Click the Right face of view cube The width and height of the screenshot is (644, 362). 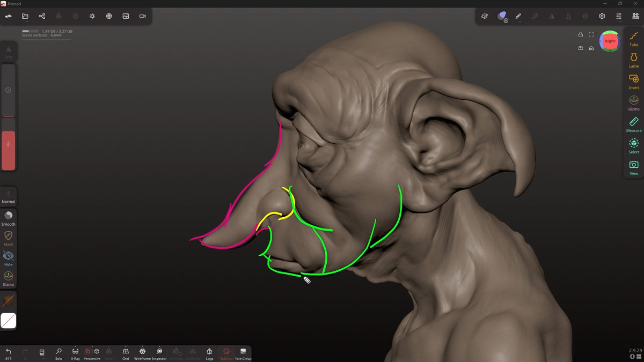coord(610,41)
